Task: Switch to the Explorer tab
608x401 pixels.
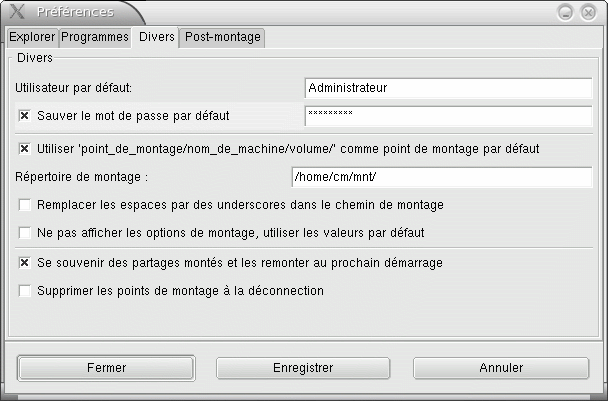Action: (33, 37)
